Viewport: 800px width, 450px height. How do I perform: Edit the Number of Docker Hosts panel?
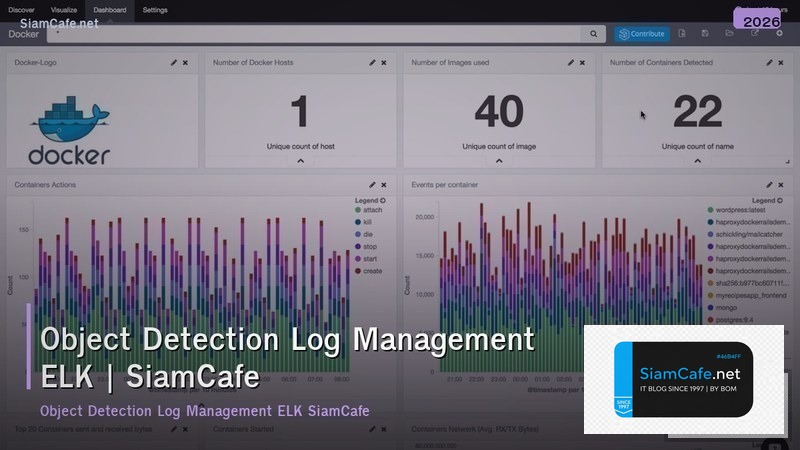(x=372, y=63)
